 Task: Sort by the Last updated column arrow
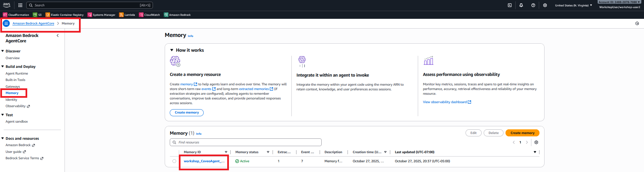535,152
